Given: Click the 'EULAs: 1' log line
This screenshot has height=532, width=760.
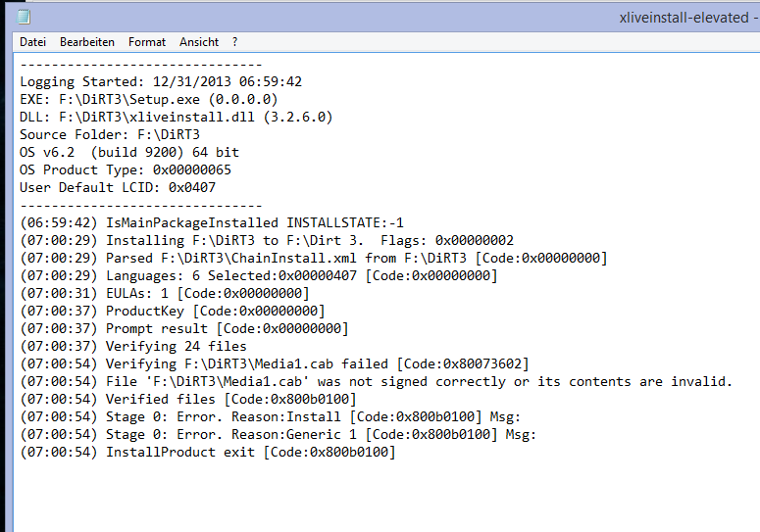Looking at the screenshot, I should coord(165,293).
